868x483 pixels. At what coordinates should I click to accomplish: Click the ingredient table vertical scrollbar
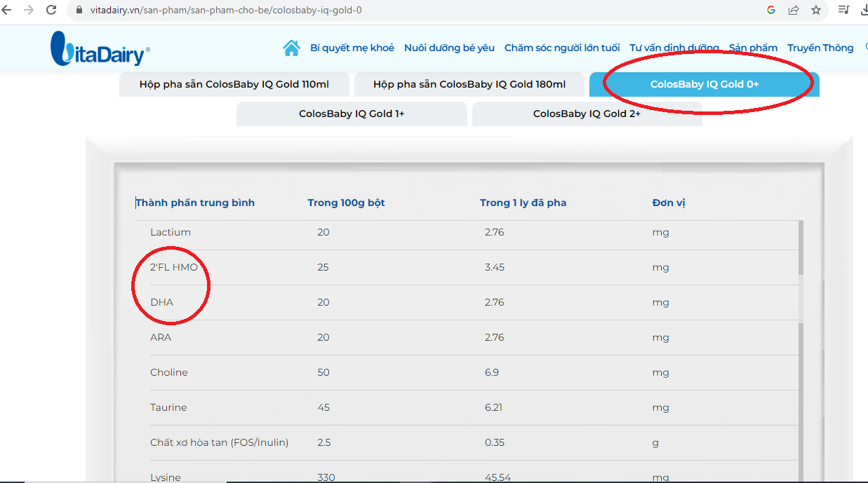[801, 247]
